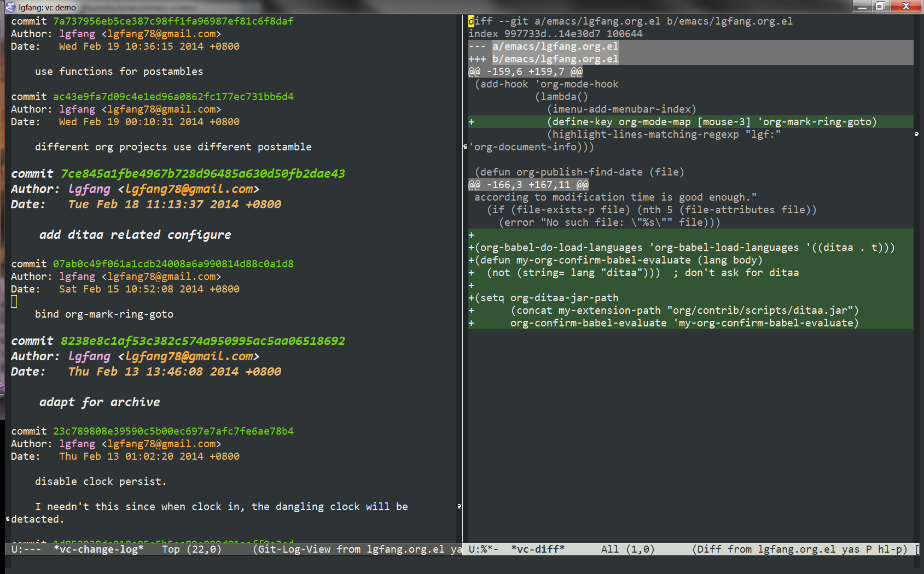Click the line-wrap fringe arrow in the diff pane
This screenshot has width=924, height=574.
pyautogui.click(x=916, y=134)
